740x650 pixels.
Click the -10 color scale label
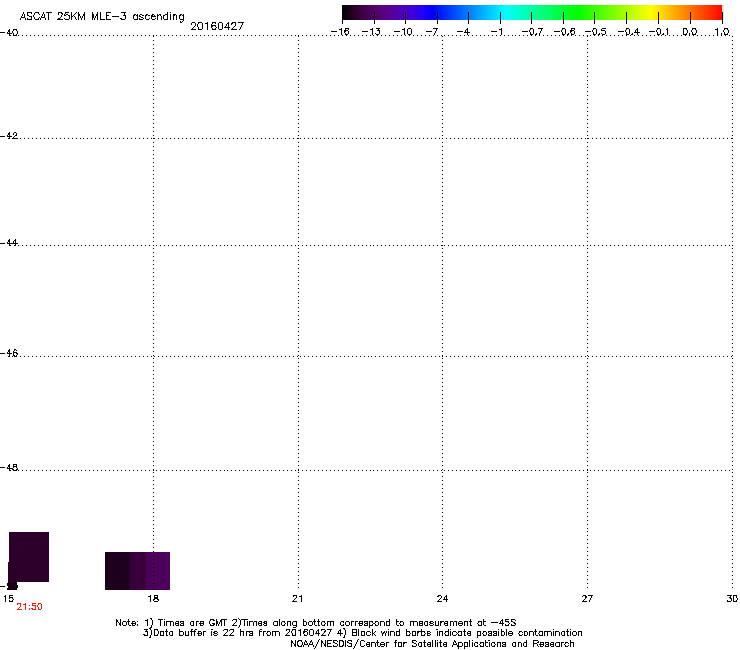pos(403,32)
